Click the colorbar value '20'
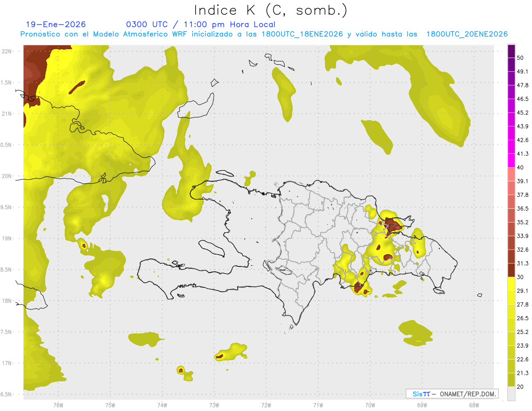This screenshot has height=411, width=532. [x=521, y=387]
